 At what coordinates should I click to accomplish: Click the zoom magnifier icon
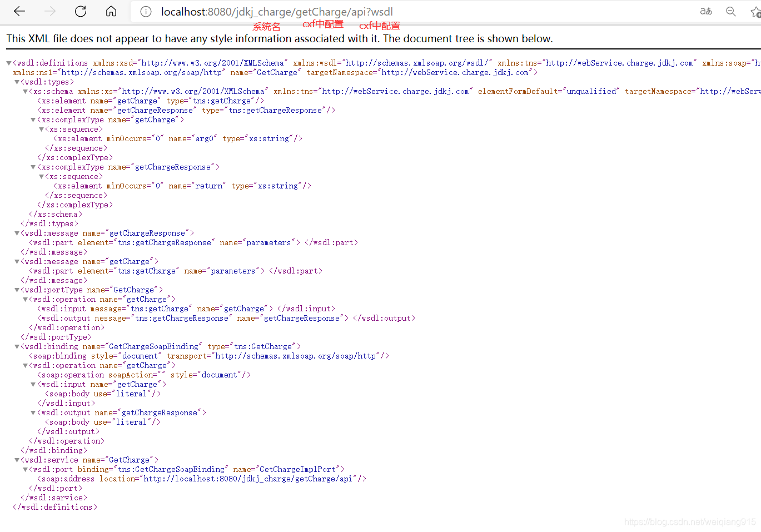(731, 11)
